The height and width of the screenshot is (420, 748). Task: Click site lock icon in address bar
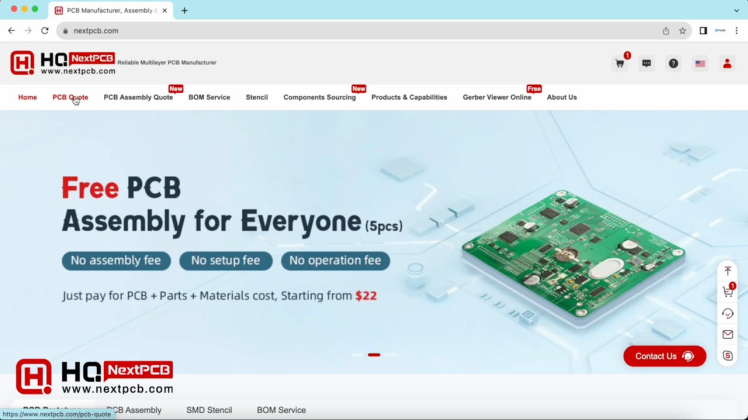(65, 31)
